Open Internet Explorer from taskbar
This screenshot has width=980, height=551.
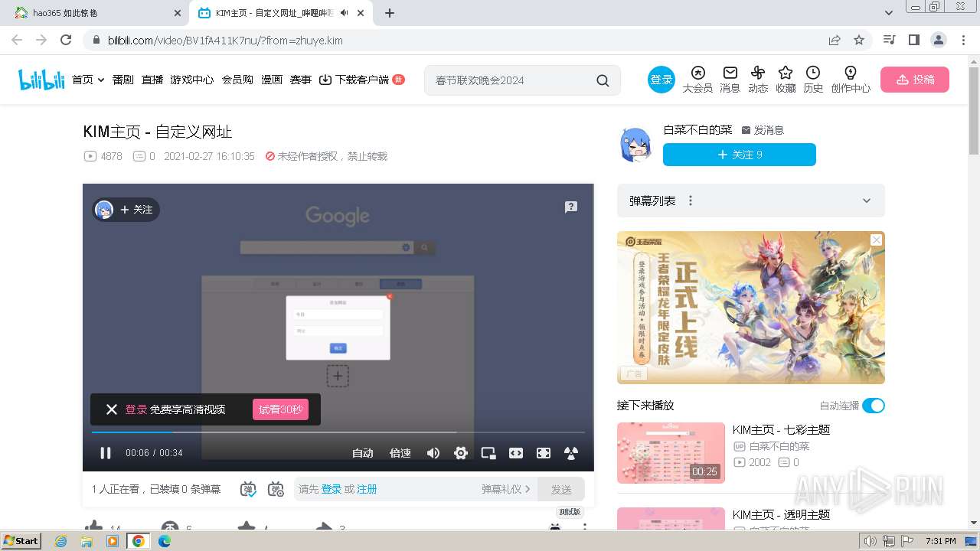click(60, 541)
